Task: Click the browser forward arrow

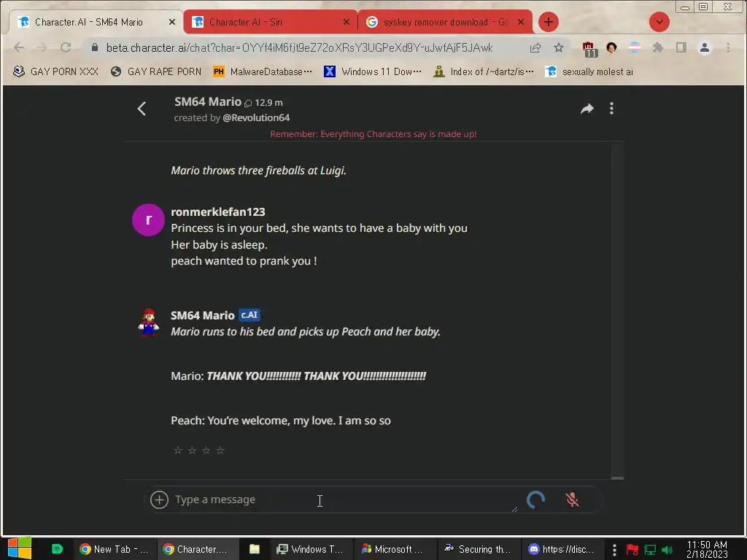Action: pos(42,47)
